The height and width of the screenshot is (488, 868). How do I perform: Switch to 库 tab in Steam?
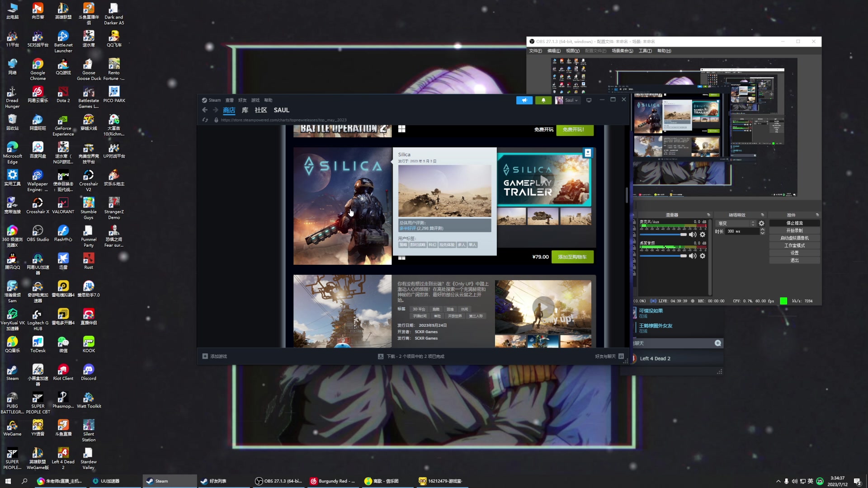pyautogui.click(x=245, y=110)
